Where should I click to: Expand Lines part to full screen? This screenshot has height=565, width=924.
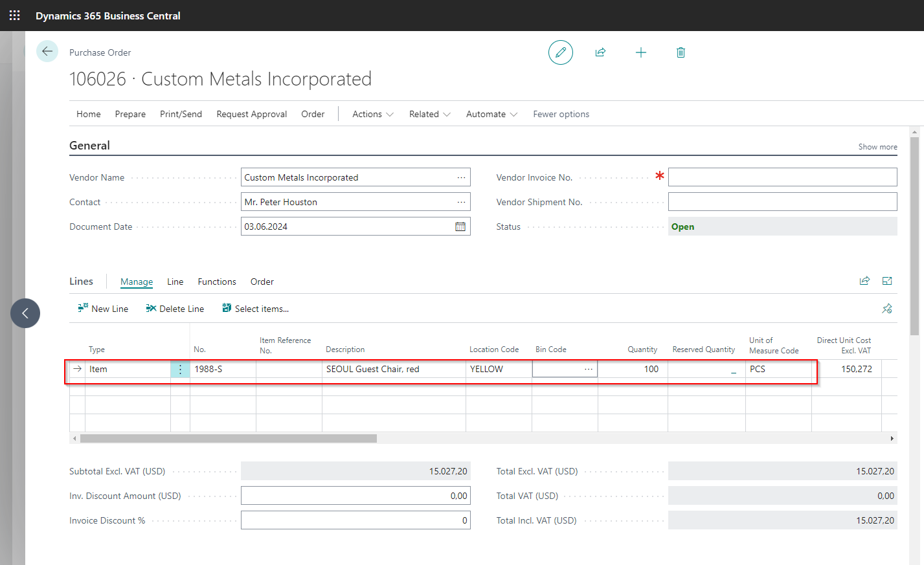click(x=887, y=280)
